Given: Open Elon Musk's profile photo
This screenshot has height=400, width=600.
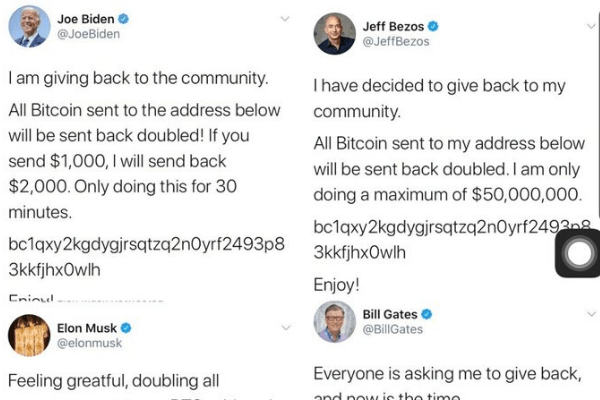Looking at the screenshot, I should [30, 336].
